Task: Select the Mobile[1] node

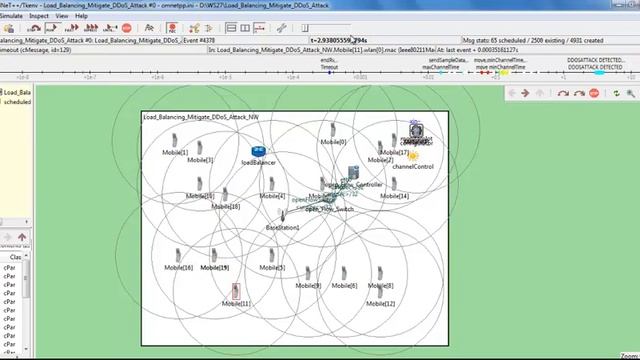Action: click(x=175, y=140)
